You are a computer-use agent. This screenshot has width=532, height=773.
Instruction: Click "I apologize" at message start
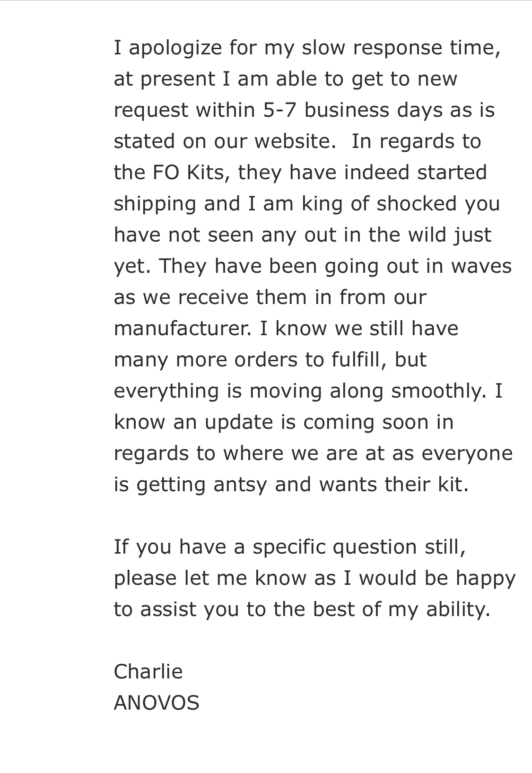[x=168, y=48]
